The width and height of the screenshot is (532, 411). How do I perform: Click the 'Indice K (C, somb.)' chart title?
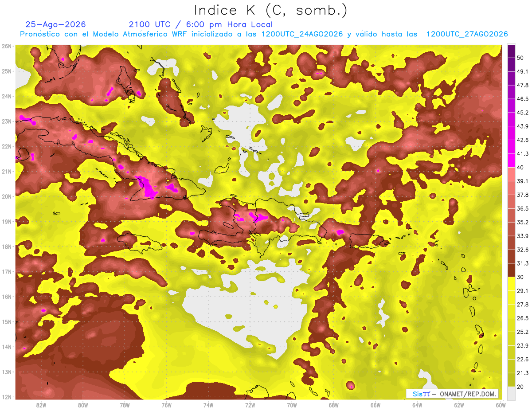270,10
